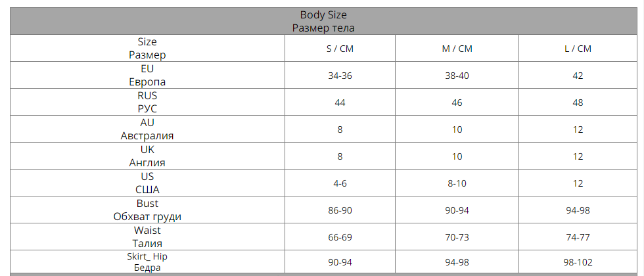This screenshot has width=644, height=276.
Task: Click the Skirt_ Hip row label
Action: [147, 262]
